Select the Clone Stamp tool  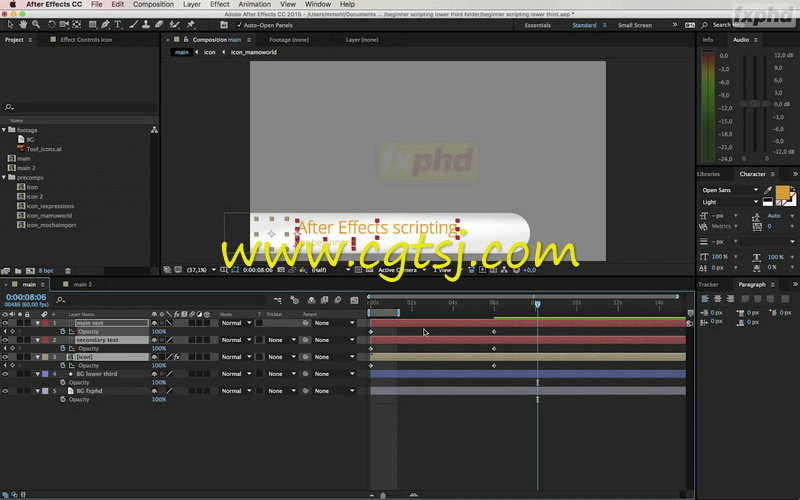point(145,24)
